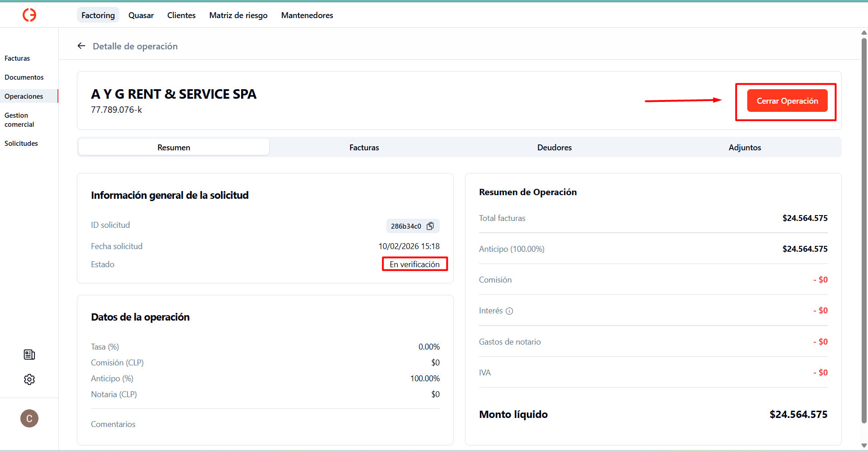Go back using the left arrow
This screenshot has height=451, width=868.
(81, 46)
